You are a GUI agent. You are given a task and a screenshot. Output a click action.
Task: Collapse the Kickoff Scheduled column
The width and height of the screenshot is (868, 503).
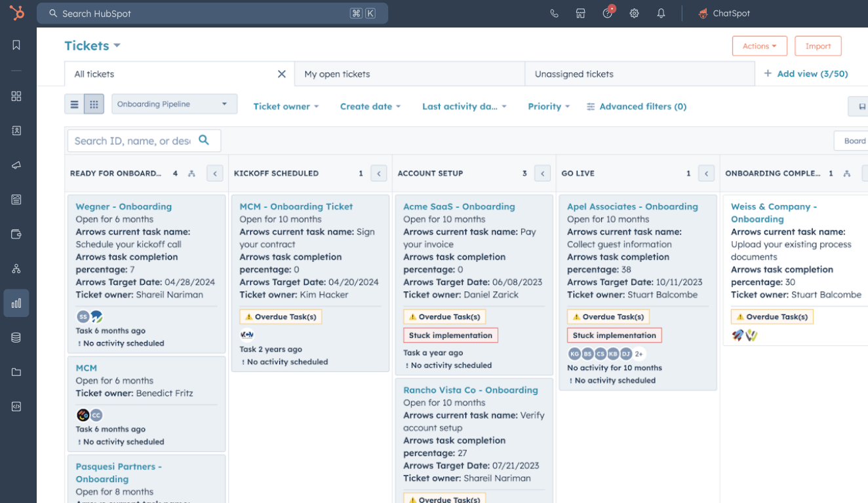[378, 174]
